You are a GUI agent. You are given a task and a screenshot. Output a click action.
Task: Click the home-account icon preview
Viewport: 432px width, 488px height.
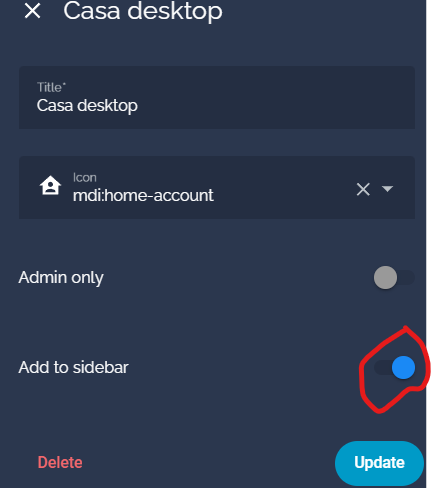click(x=50, y=185)
